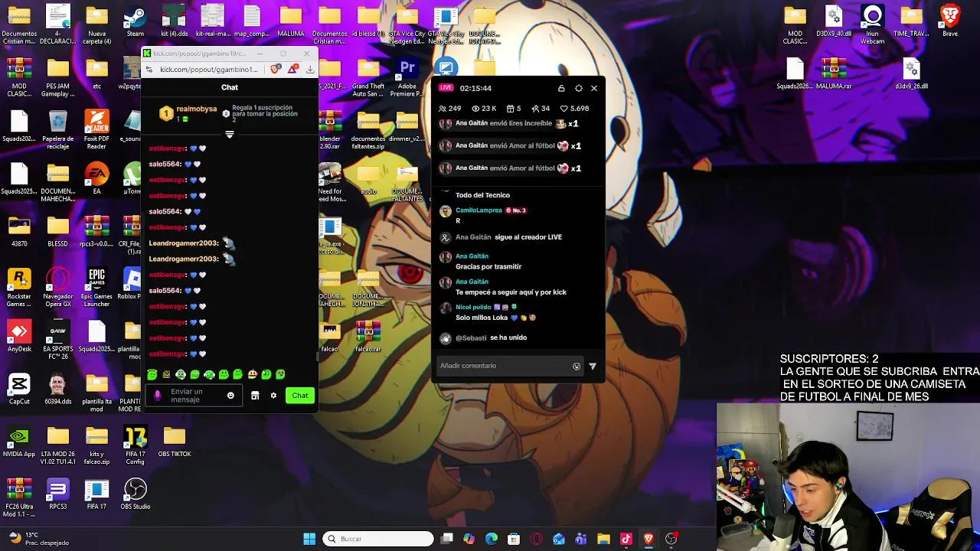The width and height of the screenshot is (980, 551).
Task: Open downloads icon in Kick popout window
Action: 310,69
